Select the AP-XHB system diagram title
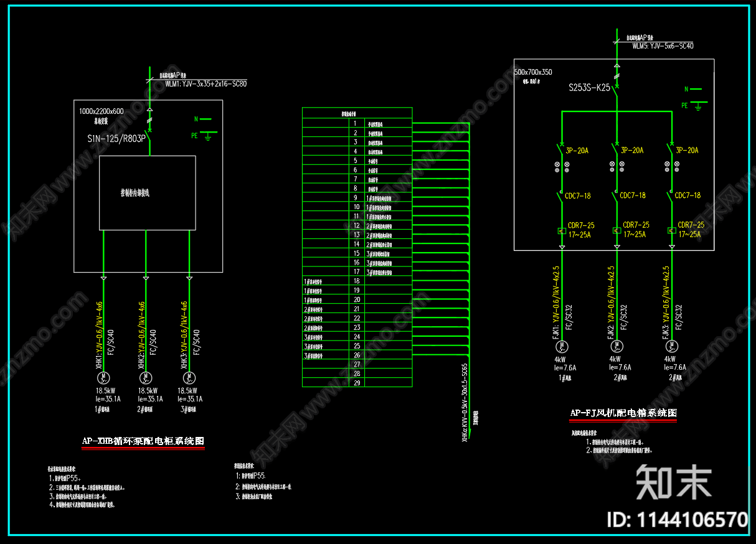756x544 pixels. point(143,441)
